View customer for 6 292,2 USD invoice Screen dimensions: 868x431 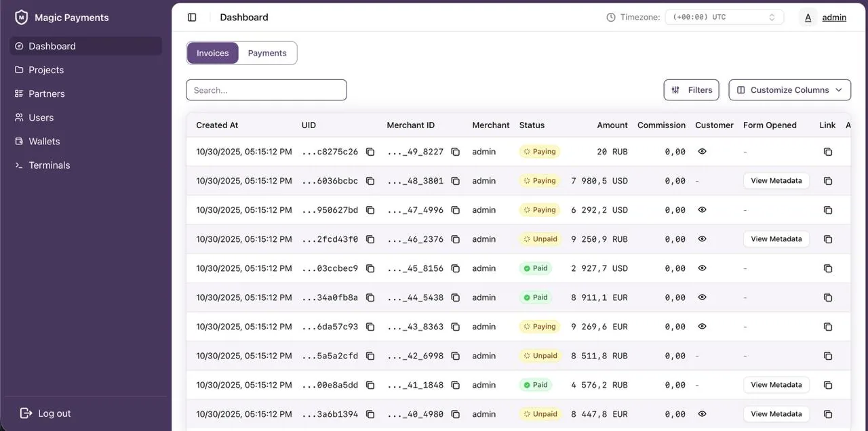point(702,210)
